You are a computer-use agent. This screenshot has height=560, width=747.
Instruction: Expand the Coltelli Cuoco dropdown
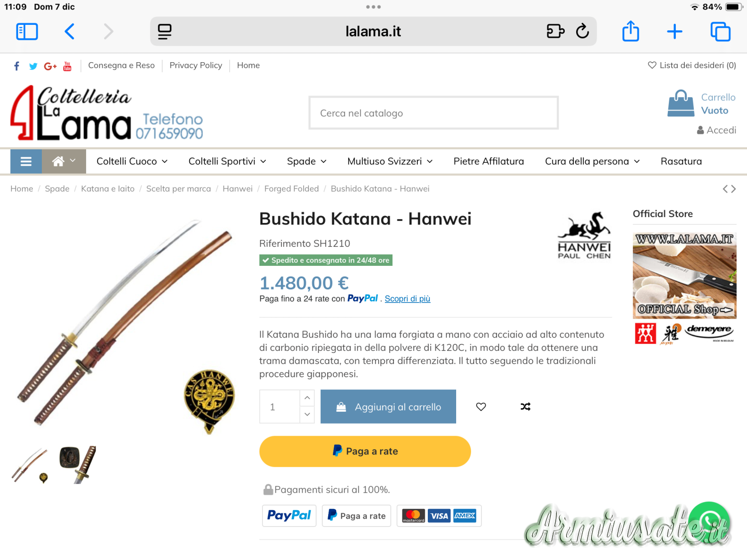coord(132,161)
